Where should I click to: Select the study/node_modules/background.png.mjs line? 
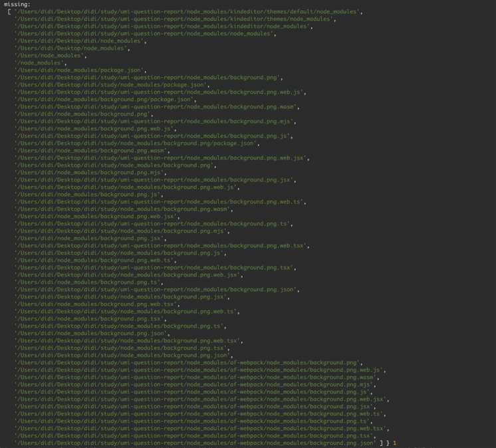click(x=122, y=231)
